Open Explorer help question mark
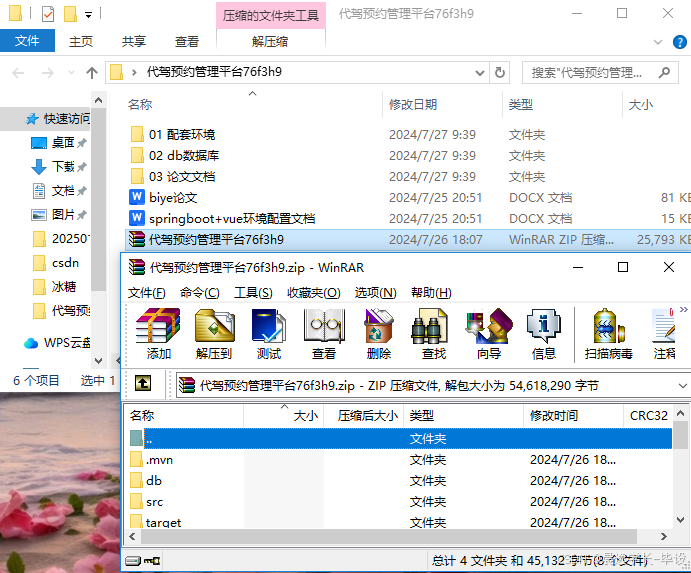Screen dimensions: 691x573 [x=680, y=42]
